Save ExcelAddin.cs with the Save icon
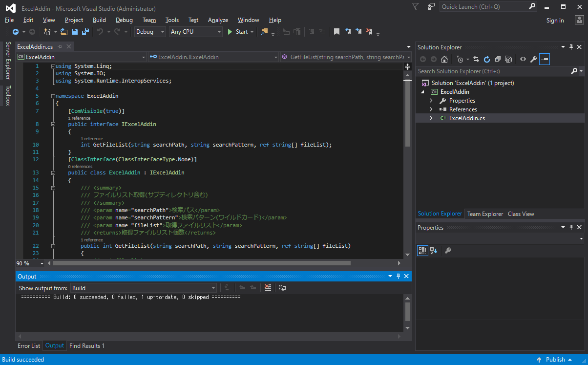The height and width of the screenshot is (365, 588). 75,32
